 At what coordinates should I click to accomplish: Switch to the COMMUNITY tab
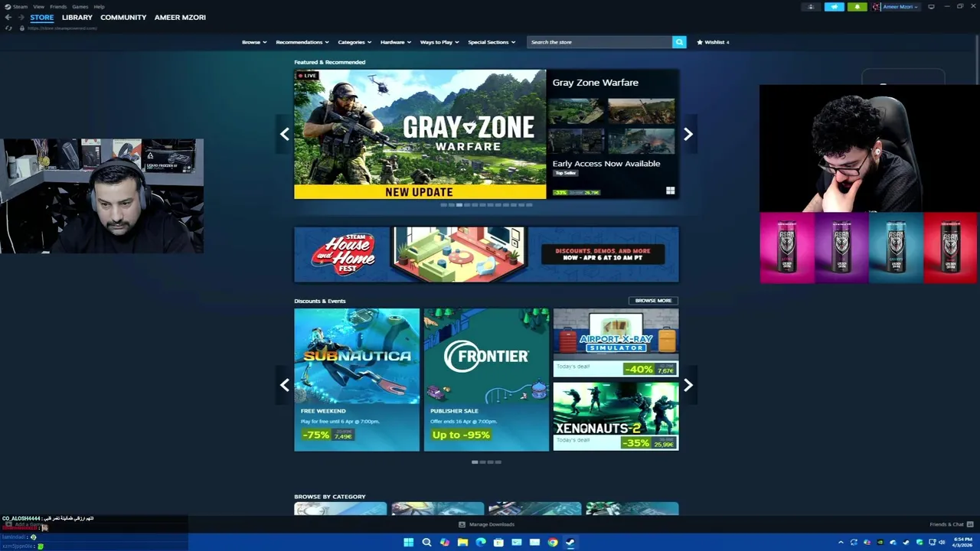[x=123, y=17]
